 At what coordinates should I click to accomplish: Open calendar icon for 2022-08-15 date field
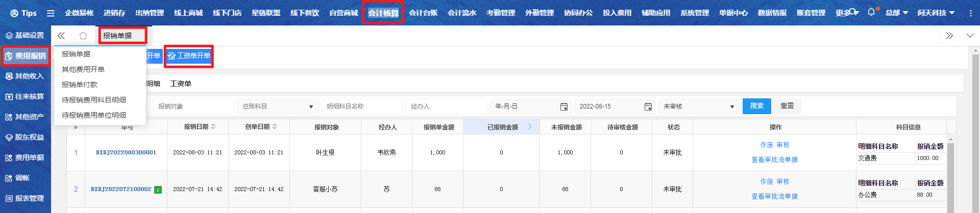pyautogui.click(x=648, y=107)
